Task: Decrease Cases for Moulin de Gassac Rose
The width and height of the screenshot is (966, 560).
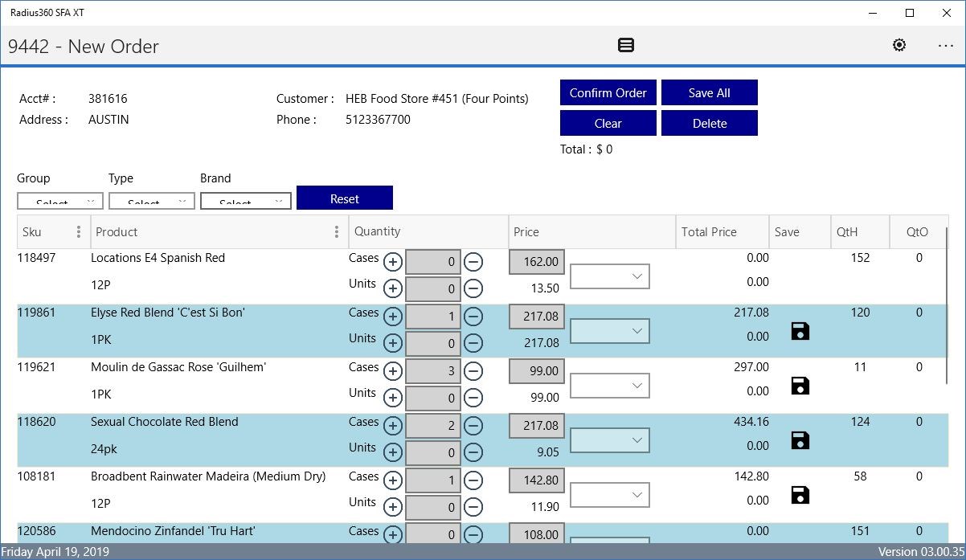Action: coord(473,371)
